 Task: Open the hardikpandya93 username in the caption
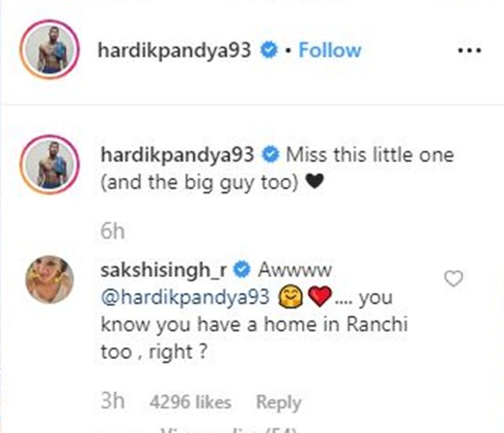[x=177, y=155]
